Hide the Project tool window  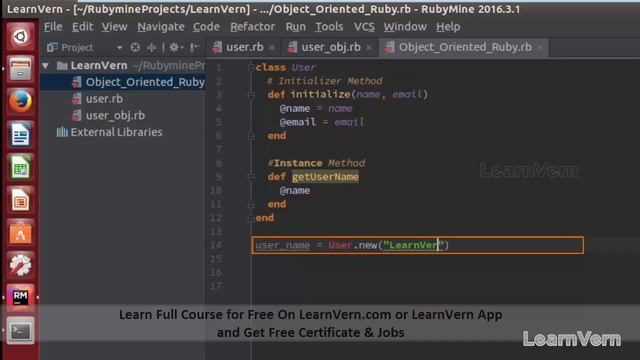click(194, 47)
